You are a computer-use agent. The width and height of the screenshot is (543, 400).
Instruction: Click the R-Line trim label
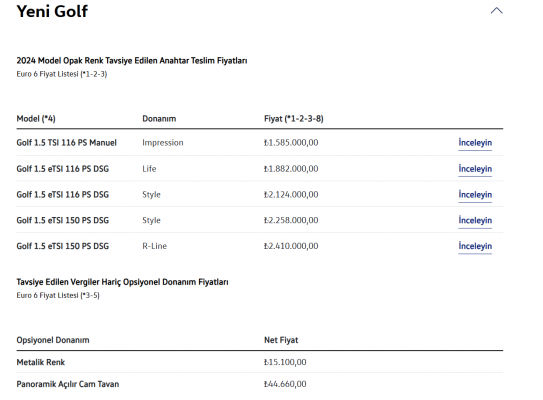[x=154, y=246]
